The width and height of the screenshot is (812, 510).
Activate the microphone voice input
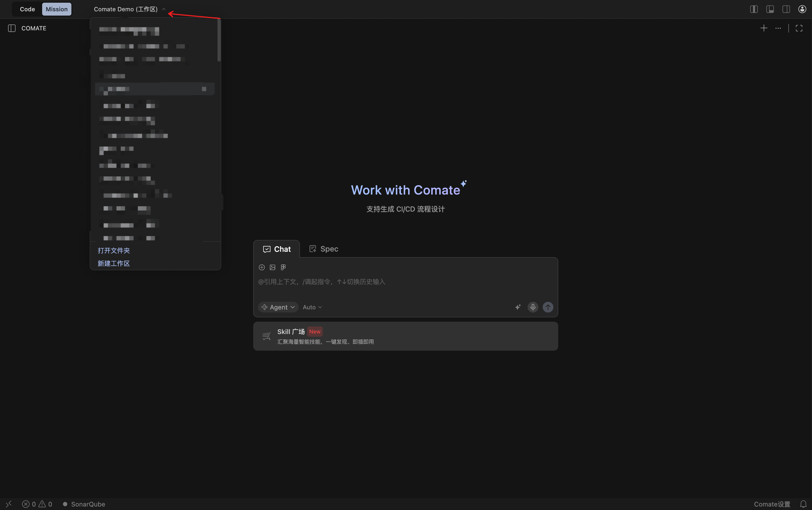532,307
